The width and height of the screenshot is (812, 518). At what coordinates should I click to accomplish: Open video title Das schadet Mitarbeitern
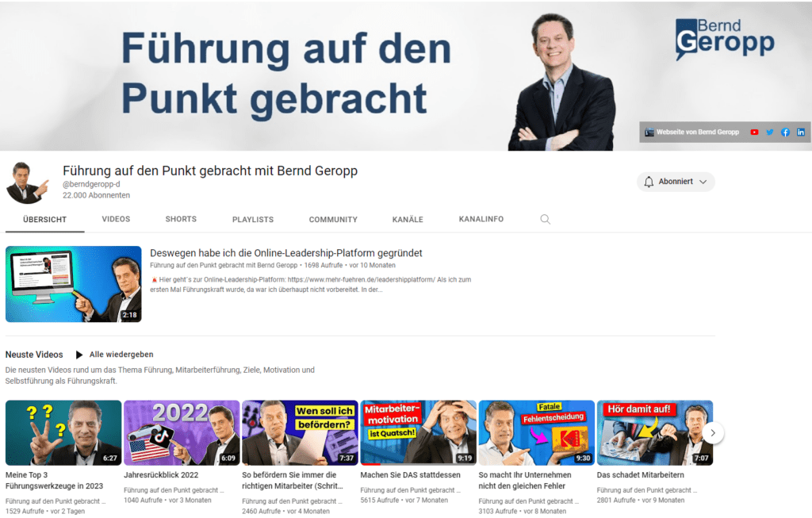(640, 475)
